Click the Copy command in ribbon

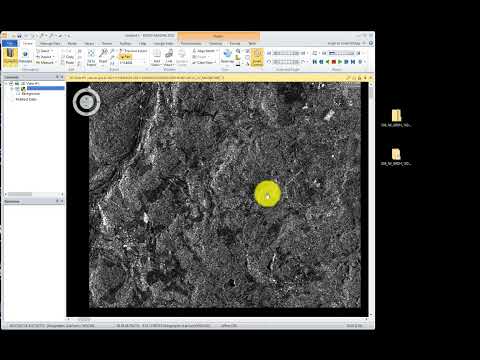68,57
